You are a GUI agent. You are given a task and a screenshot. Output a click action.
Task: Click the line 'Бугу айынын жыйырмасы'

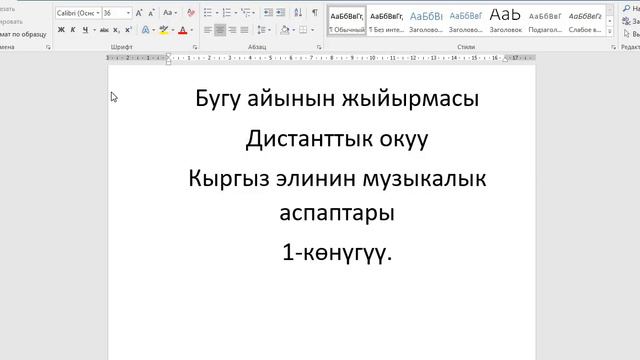click(x=337, y=99)
